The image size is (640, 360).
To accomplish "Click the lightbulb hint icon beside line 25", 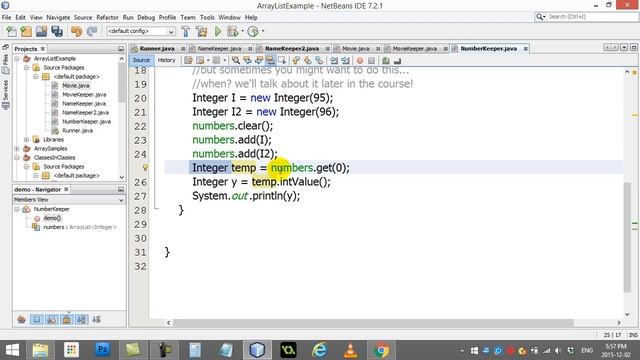I will click(145, 167).
